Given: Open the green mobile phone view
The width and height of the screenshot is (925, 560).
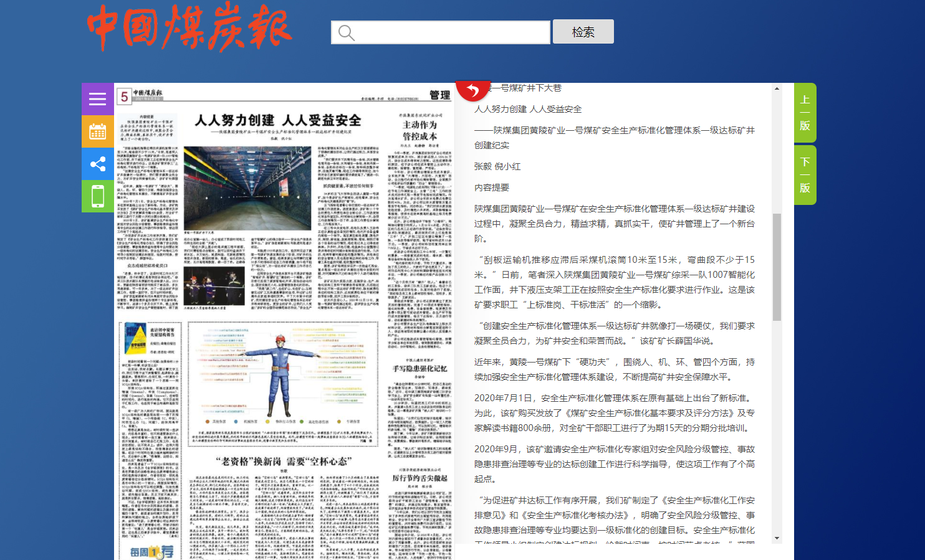Looking at the screenshot, I should click(x=97, y=196).
